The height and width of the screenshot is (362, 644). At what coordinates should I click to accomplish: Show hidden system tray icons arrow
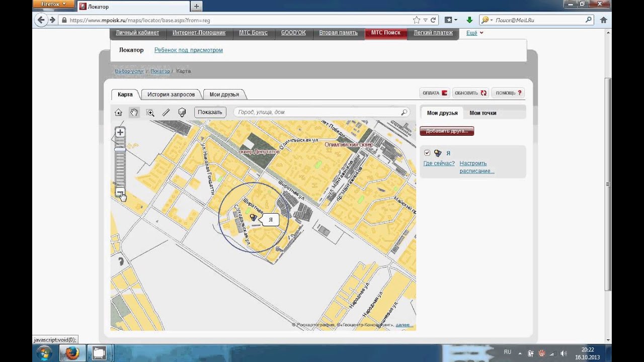point(520,353)
